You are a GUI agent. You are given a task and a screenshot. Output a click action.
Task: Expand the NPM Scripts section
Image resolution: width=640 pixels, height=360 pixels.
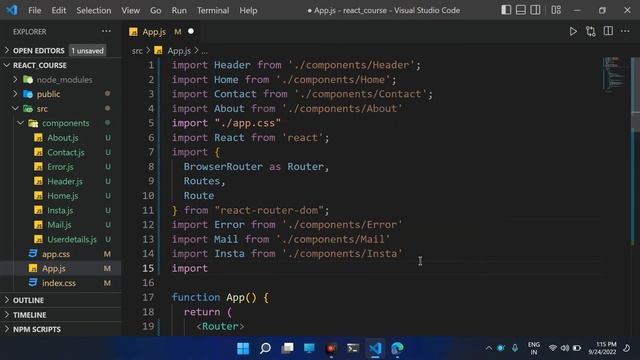coord(61,329)
